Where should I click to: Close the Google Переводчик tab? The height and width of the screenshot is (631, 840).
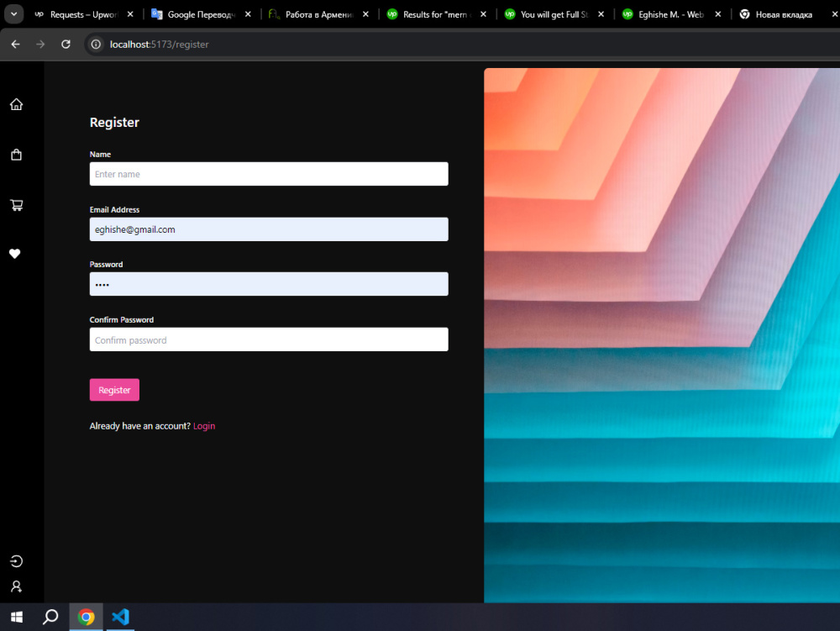click(x=248, y=14)
